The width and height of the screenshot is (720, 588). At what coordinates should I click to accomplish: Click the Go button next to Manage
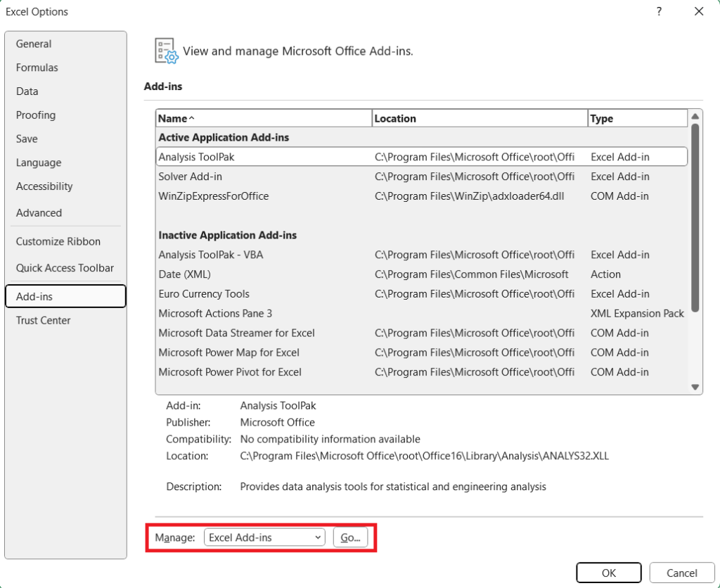350,537
